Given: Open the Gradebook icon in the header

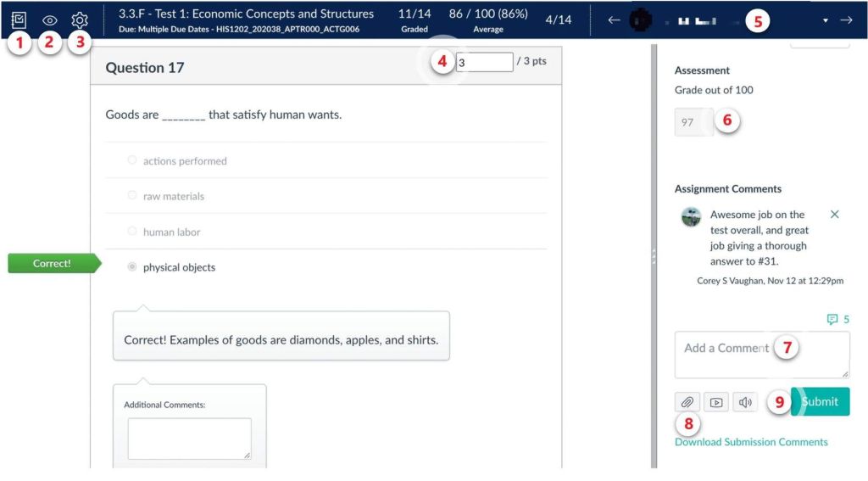Looking at the screenshot, I should (x=19, y=20).
